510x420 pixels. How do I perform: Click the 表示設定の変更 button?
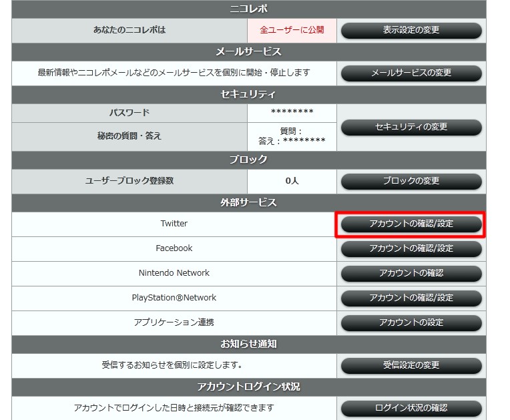411,31
